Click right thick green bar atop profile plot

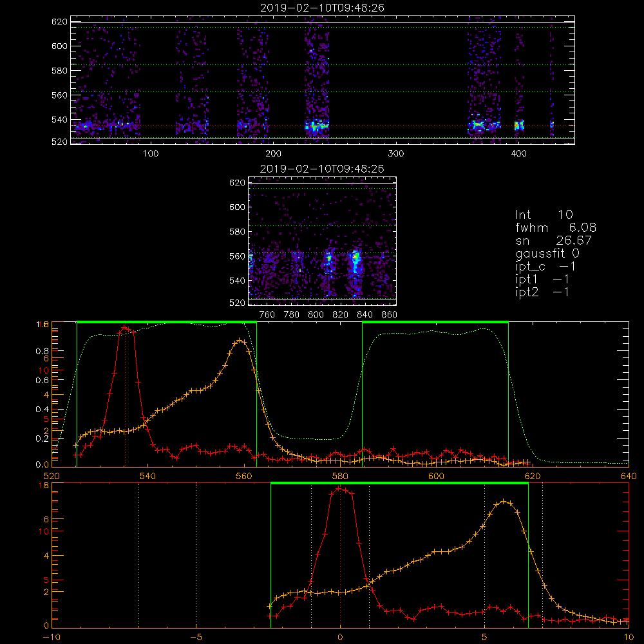pos(435,323)
